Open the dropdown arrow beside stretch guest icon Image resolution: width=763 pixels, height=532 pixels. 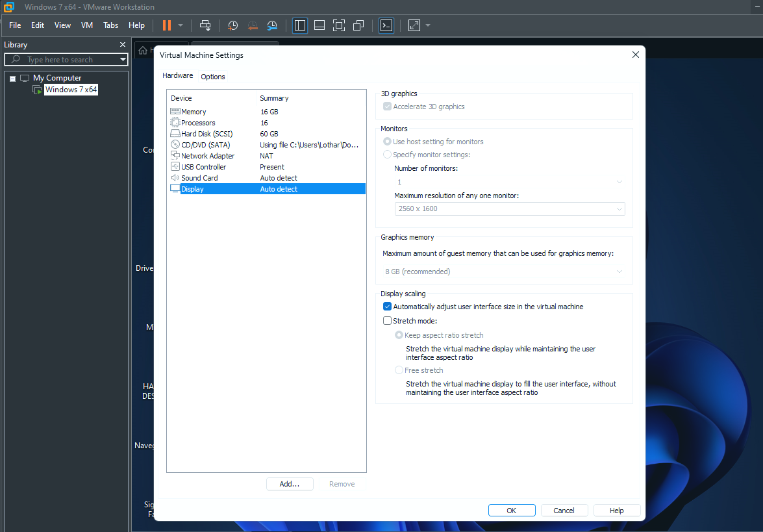(x=428, y=25)
